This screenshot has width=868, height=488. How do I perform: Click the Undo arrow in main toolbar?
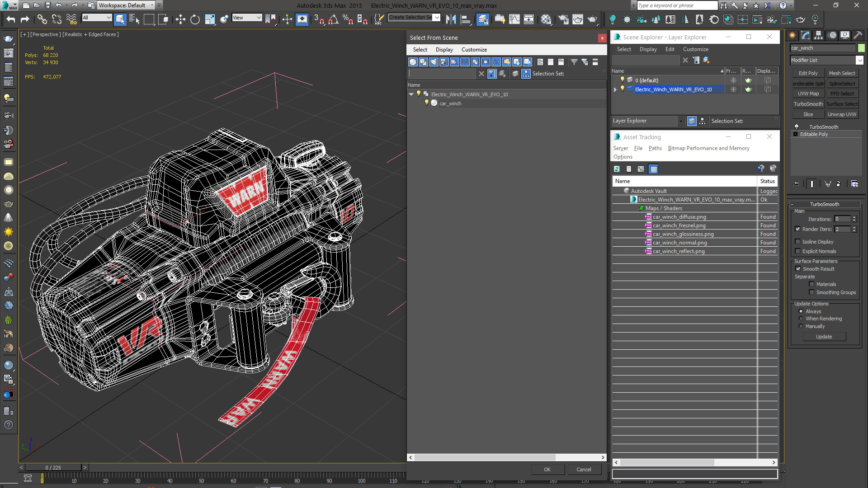pos(11,19)
